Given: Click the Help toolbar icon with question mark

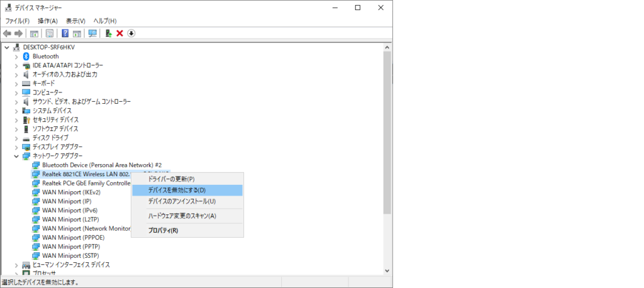Looking at the screenshot, I should (x=65, y=33).
